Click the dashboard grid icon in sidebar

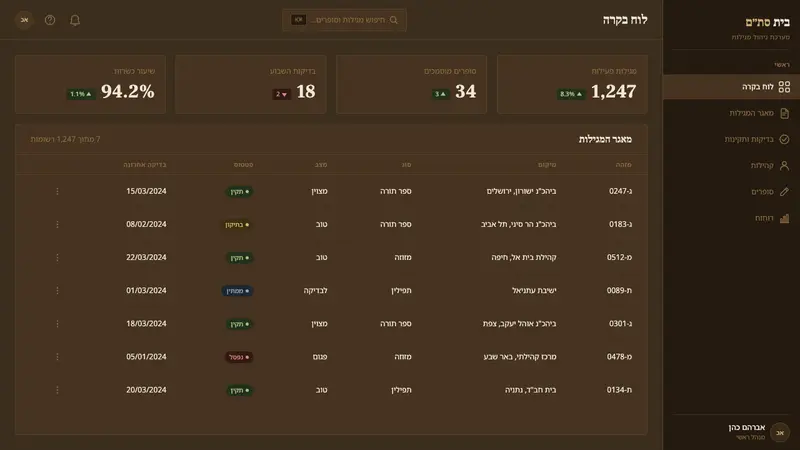pos(784,87)
